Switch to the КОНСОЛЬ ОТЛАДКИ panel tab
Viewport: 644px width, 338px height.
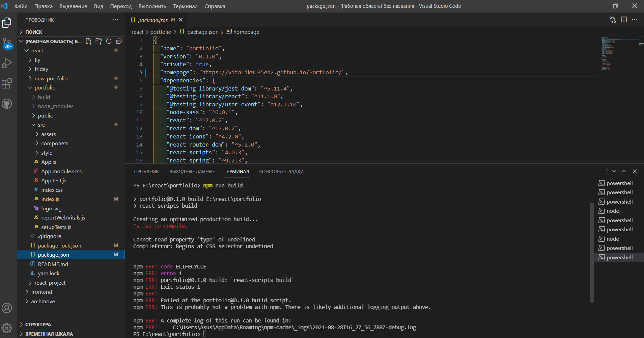pos(281,172)
